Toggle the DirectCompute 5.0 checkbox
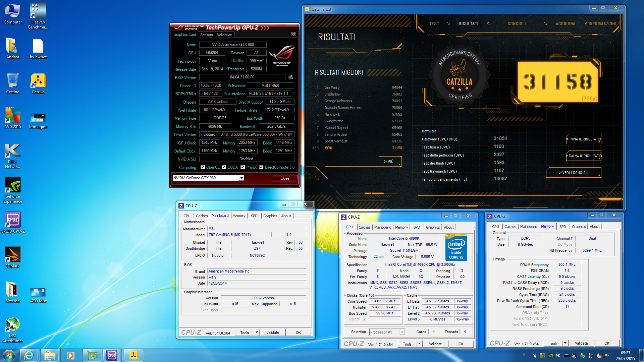The width and height of the screenshot is (644, 362). [261, 167]
